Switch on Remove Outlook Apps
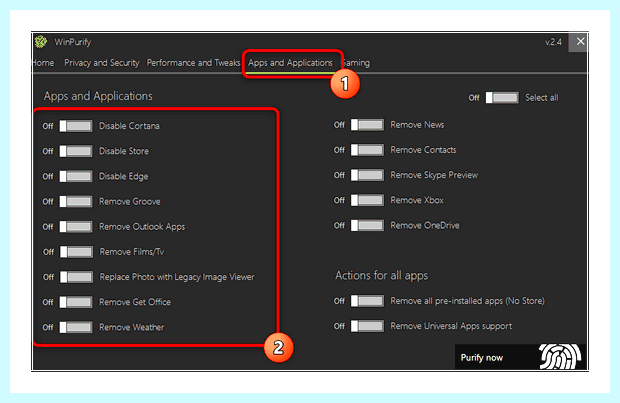 (76, 227)
